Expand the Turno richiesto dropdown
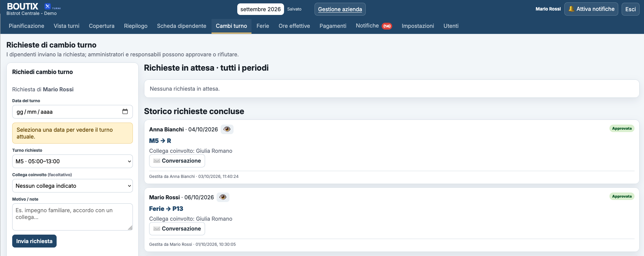Image resolution: width=644 pixels, height=256 pixels. point(73,161)
